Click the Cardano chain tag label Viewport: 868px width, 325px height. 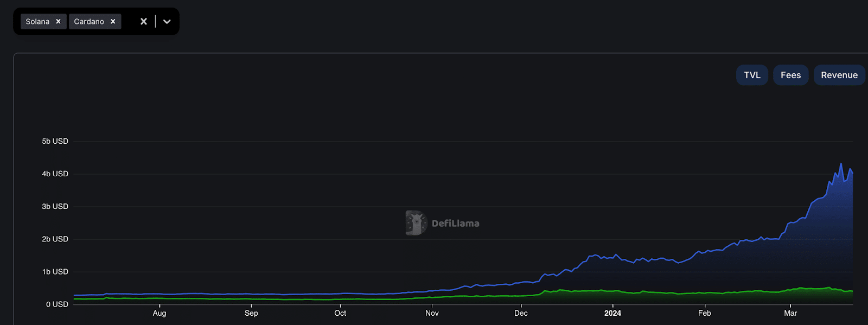coord(89,22)
